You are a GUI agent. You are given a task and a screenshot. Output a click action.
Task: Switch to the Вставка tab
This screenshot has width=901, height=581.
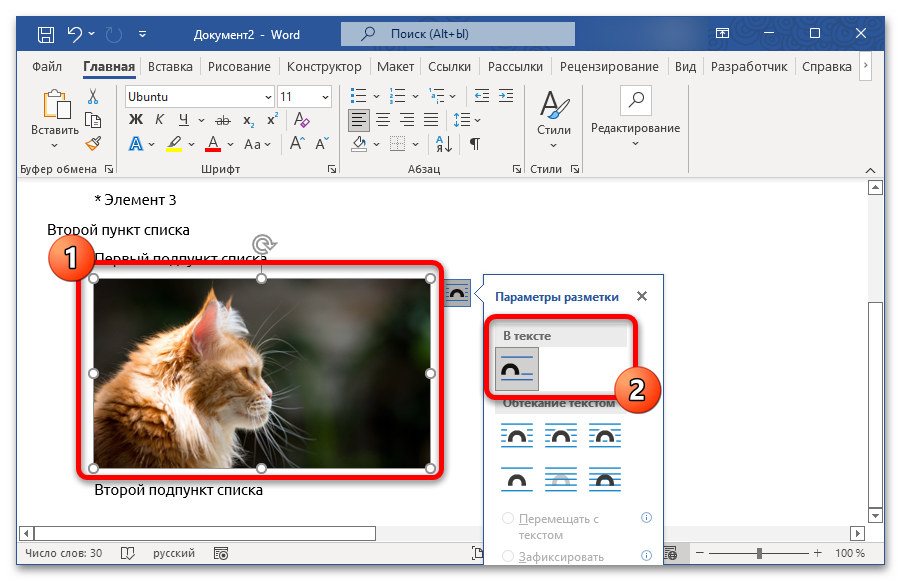[170, 67]
